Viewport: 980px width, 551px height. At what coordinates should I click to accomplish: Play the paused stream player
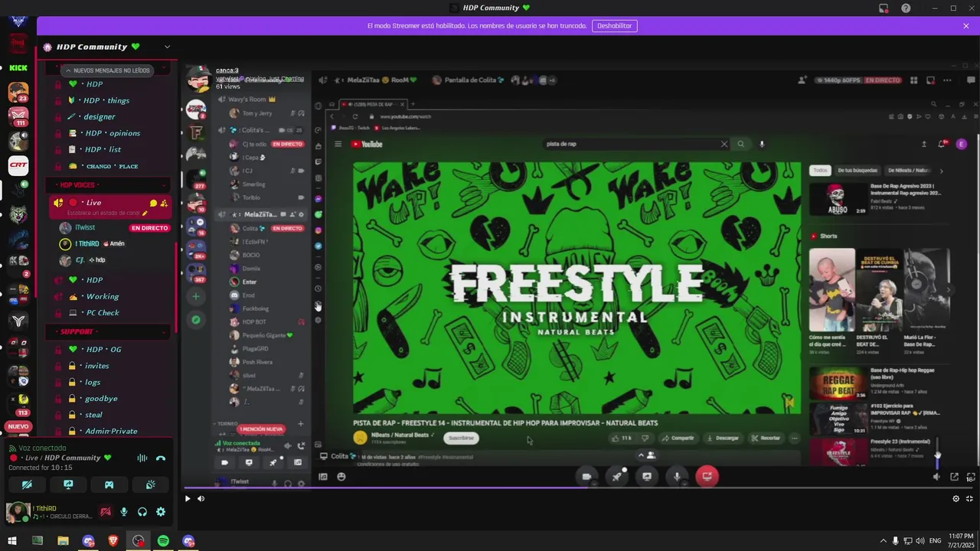point(188,498)
